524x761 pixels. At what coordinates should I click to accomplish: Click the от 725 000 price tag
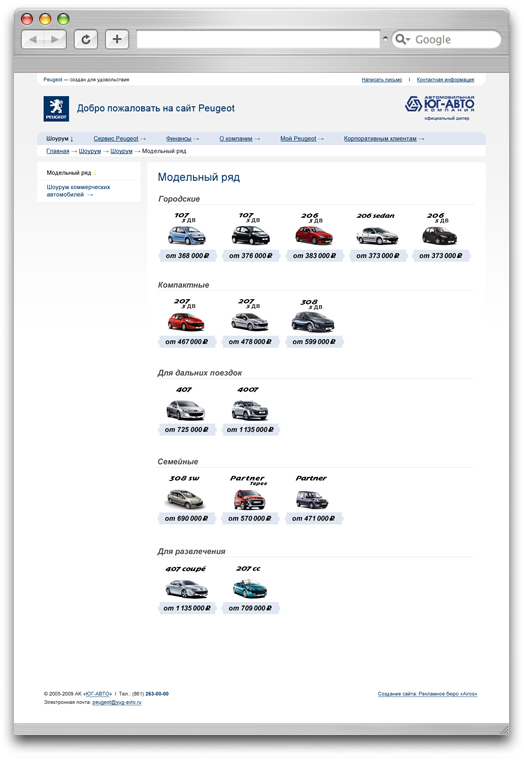click(x=186, y=430)
